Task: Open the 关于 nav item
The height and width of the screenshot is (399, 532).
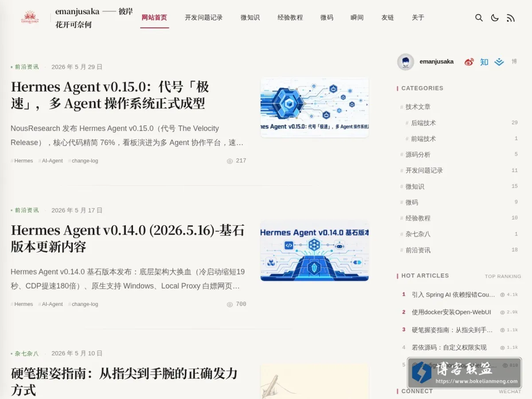Action: pyautogui.click(x=418, y=18)
